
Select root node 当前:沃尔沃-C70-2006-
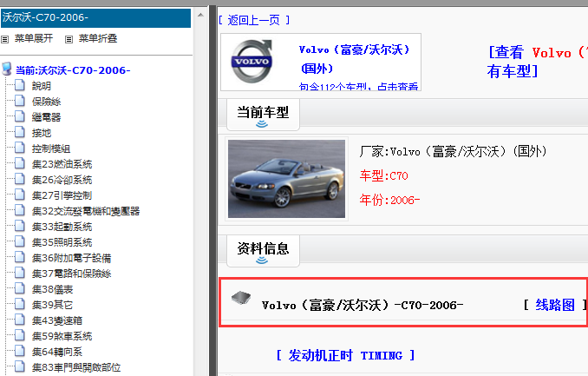click(73, 70)
